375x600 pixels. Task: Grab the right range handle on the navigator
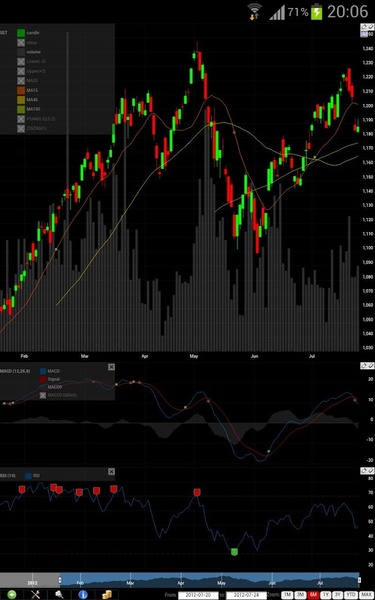click(x=359, y=580)
